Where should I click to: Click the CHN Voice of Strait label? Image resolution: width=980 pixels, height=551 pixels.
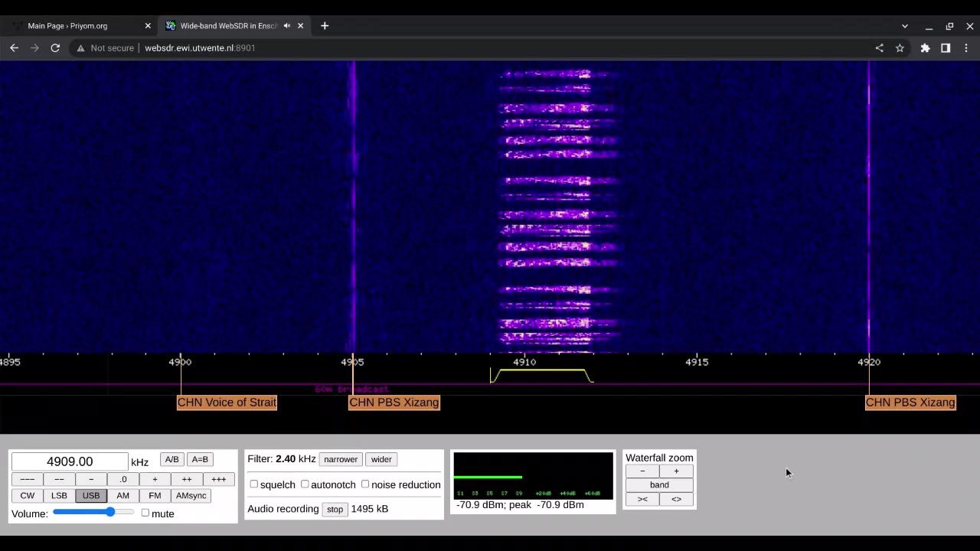tap(227, 403)
